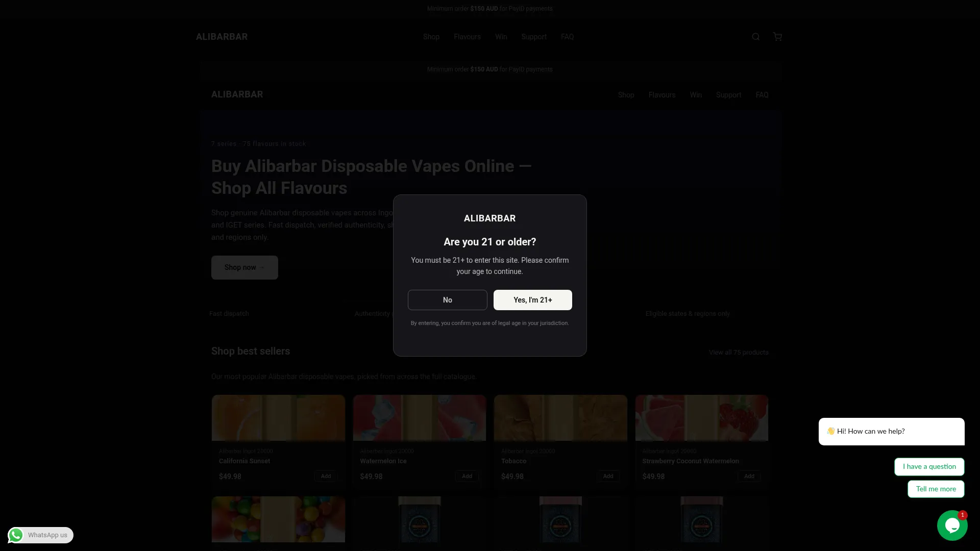Open Support in top navigation bar
The image size is (980, 551).
[x=534, y=37]
